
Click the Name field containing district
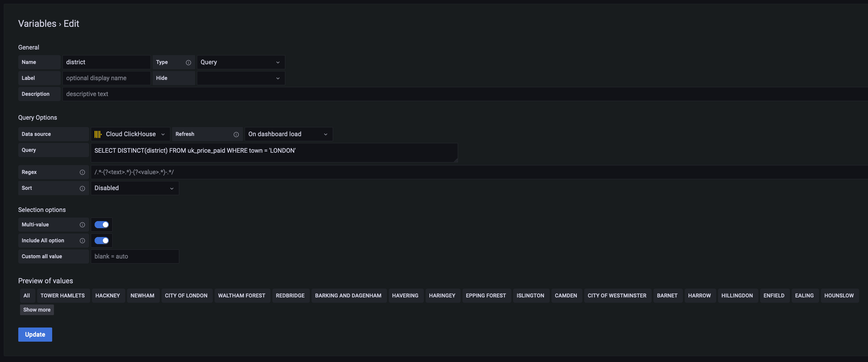[x=106, y=62]
